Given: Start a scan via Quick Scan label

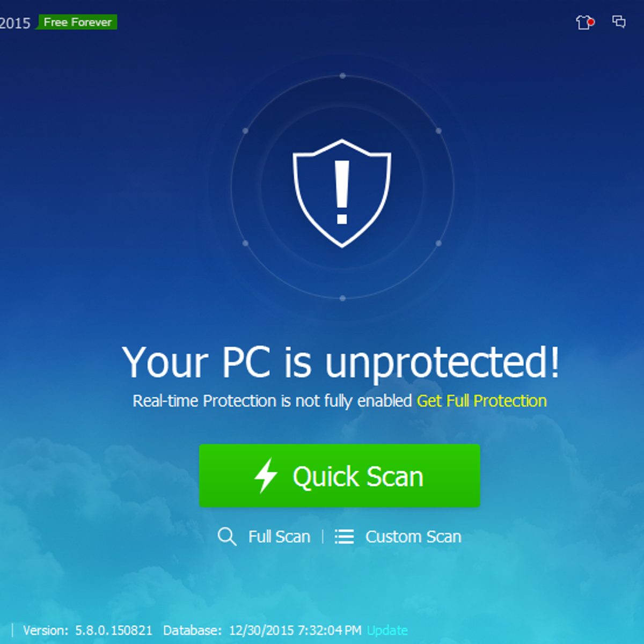Looking at the screenshot, I should click(358, 477).
